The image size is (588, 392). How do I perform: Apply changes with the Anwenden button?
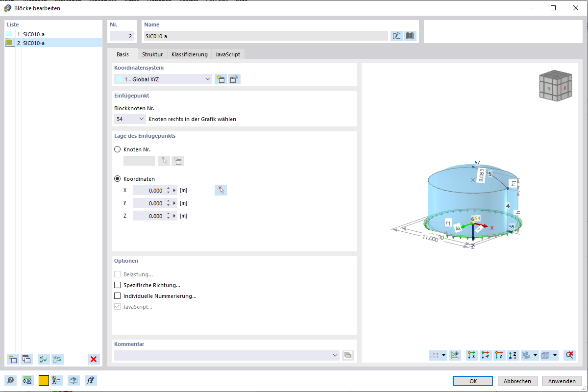tap(562, 381)
